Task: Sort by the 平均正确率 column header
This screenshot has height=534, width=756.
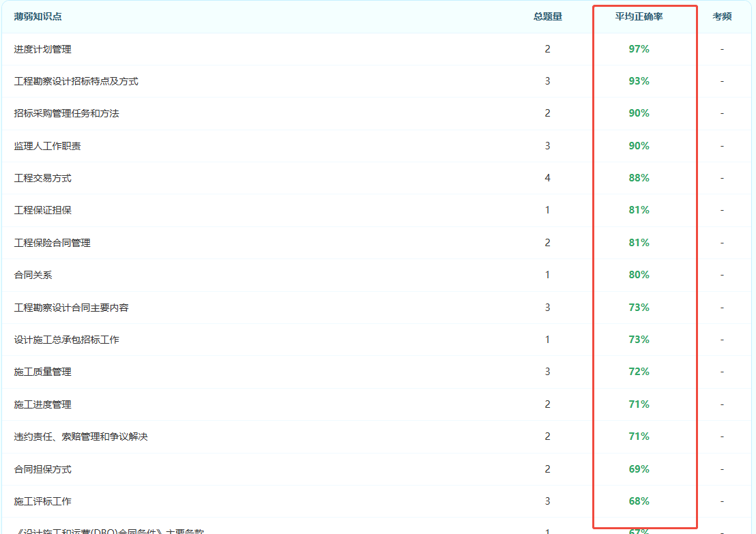Action: tap(639, 16)
